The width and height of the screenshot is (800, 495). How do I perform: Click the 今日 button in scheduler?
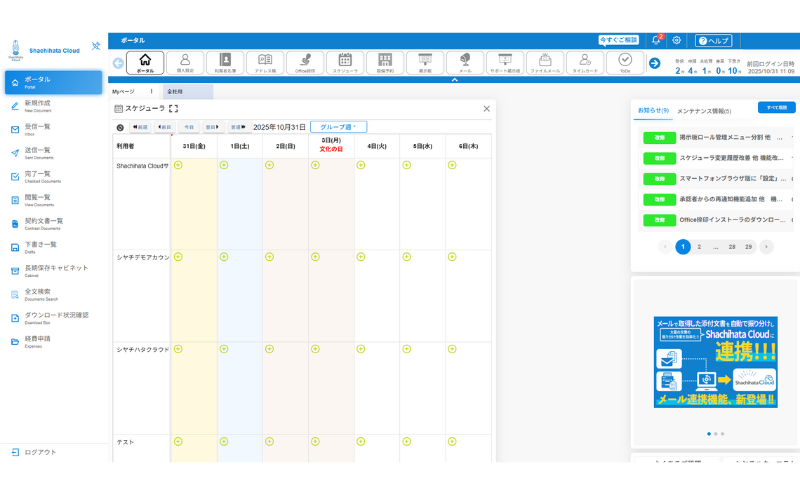pos(189,127)
